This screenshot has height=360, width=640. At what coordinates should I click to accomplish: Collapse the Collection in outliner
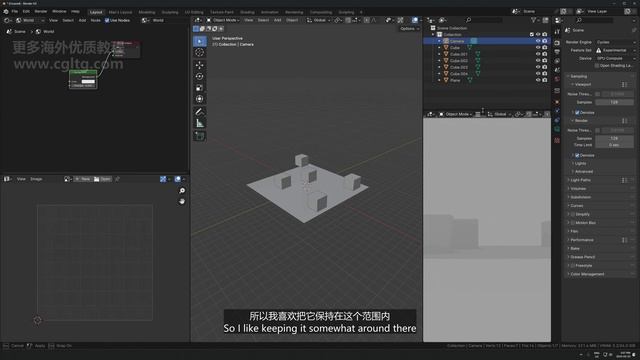(x=433, y=35)
